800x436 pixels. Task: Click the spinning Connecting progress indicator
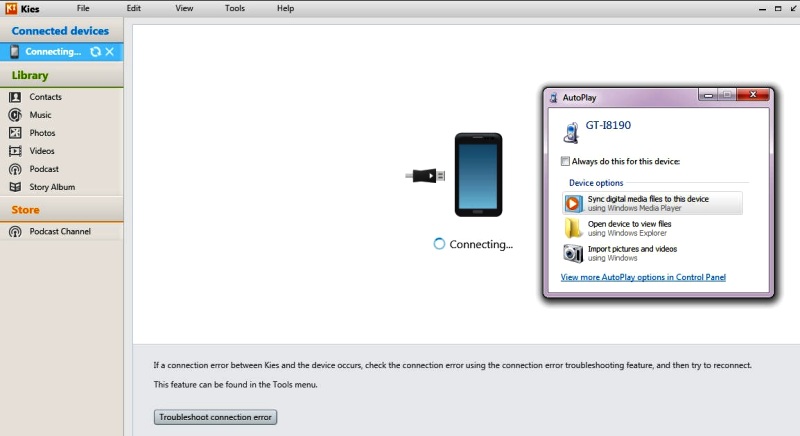pos(439,244)
